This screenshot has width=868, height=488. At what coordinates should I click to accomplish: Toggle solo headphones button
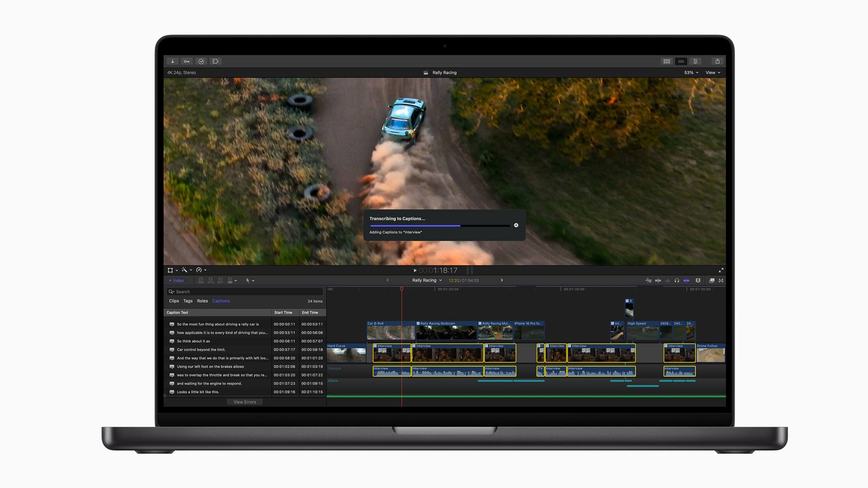tap(677, 280)
